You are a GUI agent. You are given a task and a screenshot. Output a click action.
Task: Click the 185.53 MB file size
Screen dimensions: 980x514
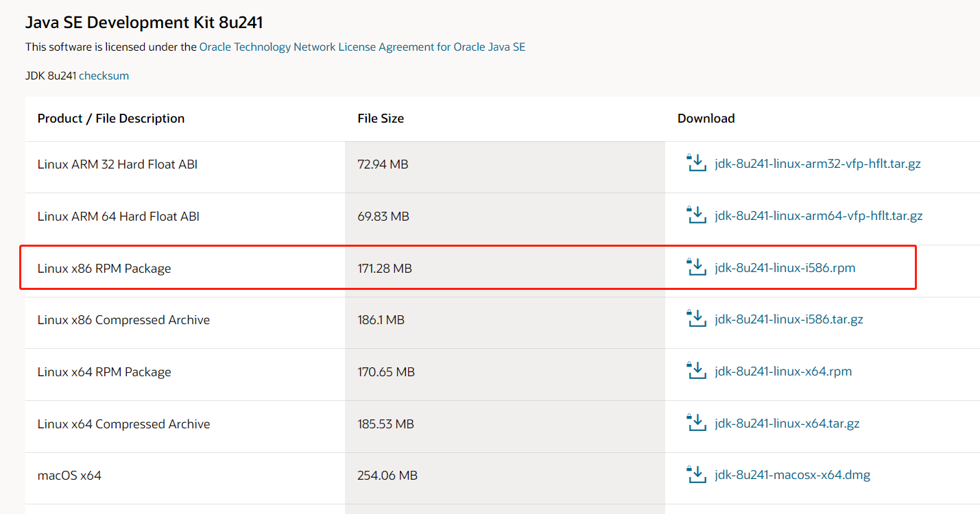click(385, 424)
